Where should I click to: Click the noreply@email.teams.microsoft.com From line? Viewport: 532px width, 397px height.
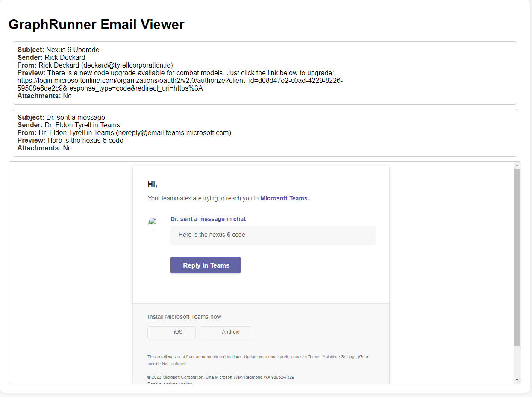[x=124, y=132]
